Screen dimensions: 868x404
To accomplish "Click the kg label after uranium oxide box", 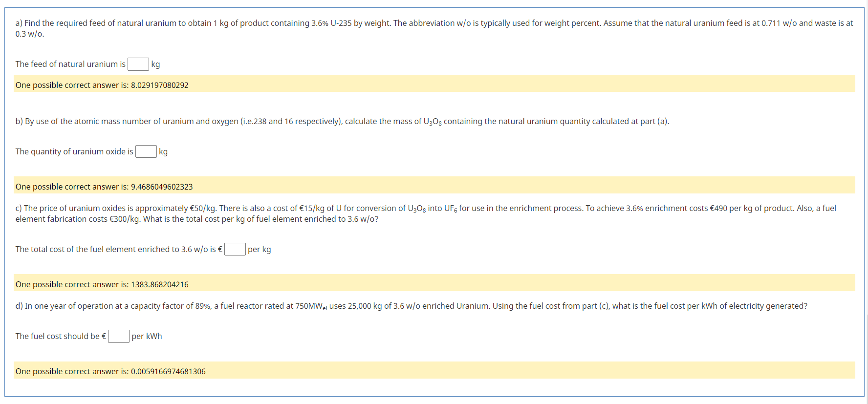I will [163, 151].
